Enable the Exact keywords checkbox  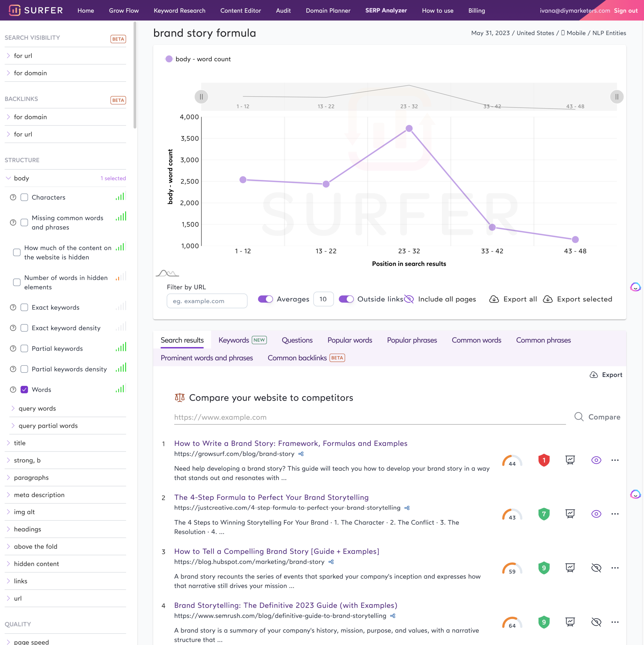pos(24,307)
